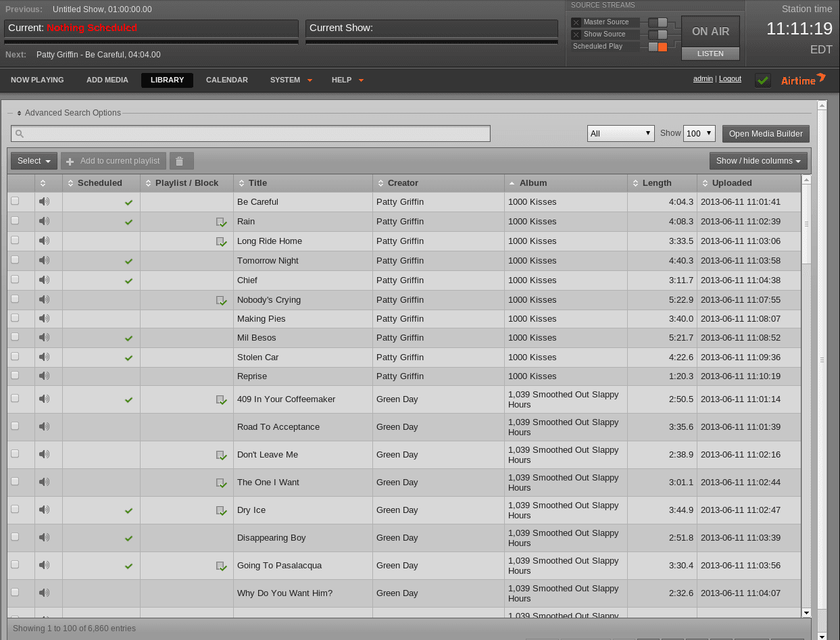Open the CALENDAR tab

point(227,80)
